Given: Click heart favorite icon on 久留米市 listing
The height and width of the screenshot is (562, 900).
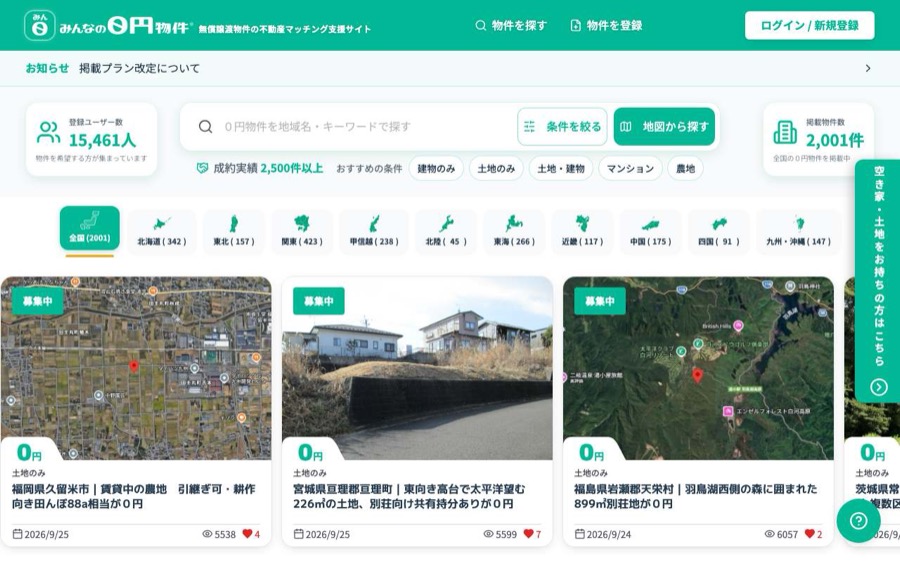Looking at the screenshot, I should point(247,534).
